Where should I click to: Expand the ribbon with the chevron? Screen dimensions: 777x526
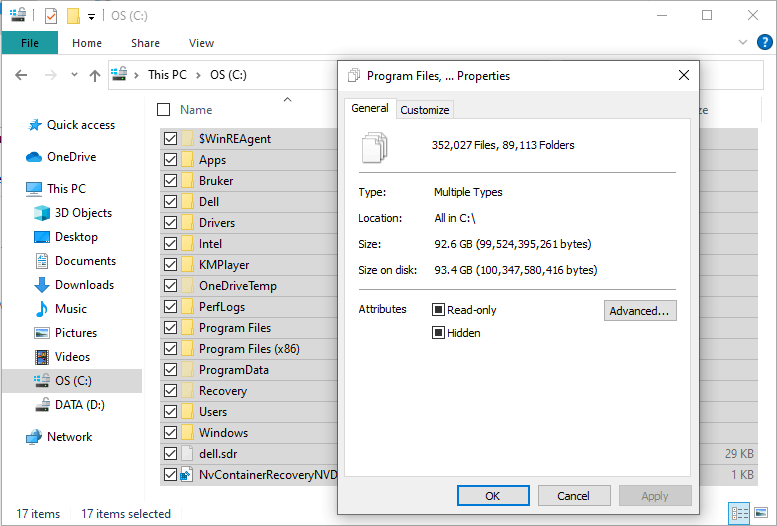pos(742,42)
